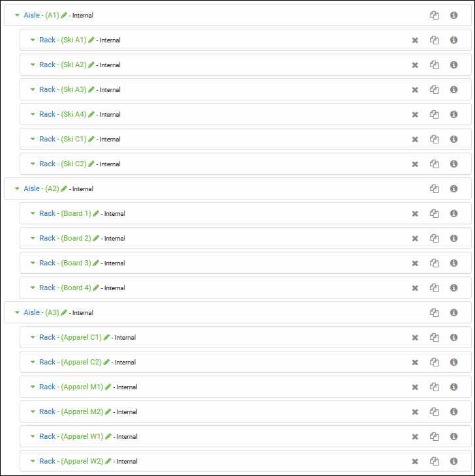Viewport: 475px width, 476px height.
Task: Delete Rack (Ski A3) with X icon
Action: [x=414, y=89]
